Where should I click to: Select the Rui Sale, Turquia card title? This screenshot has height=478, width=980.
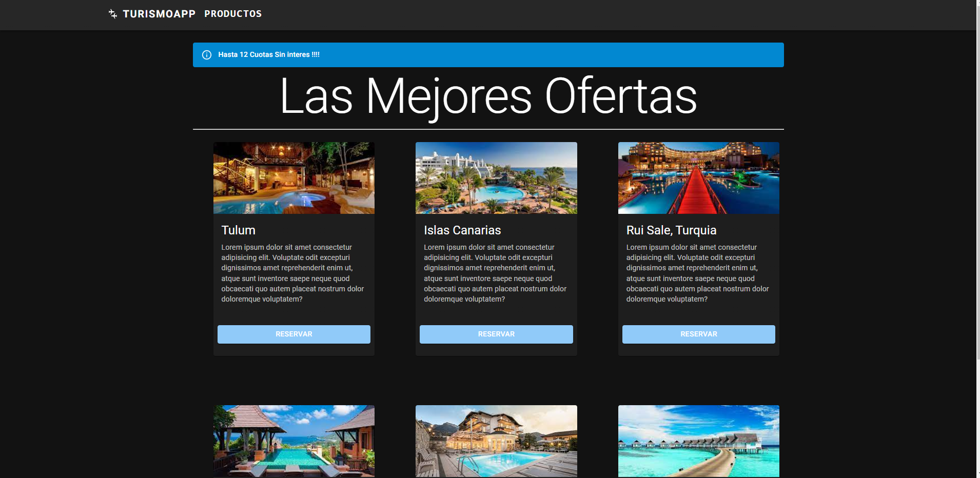point(672,230)
